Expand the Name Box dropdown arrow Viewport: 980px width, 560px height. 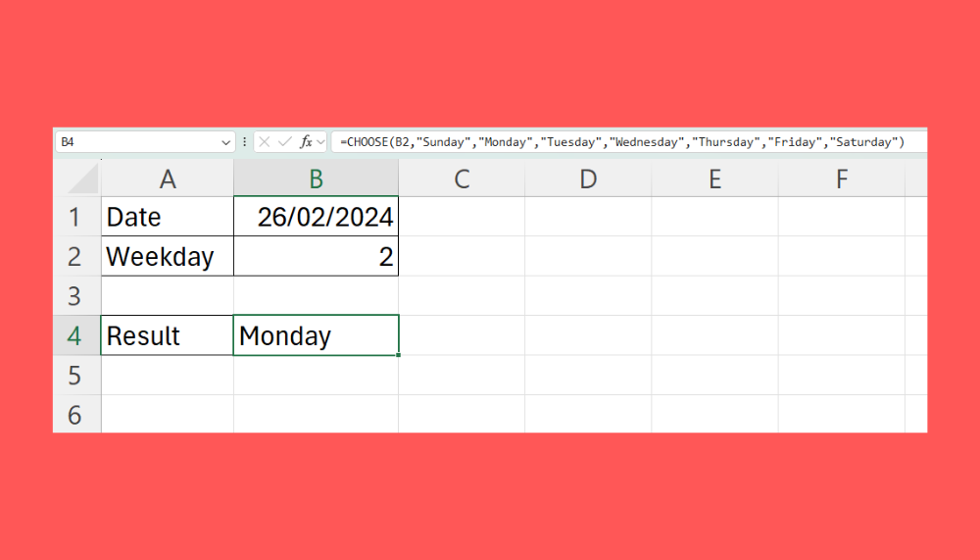[x=226, y=142]
